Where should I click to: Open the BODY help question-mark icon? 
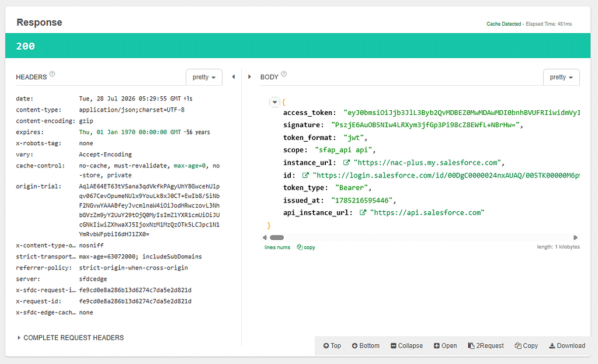coord(284,74)
